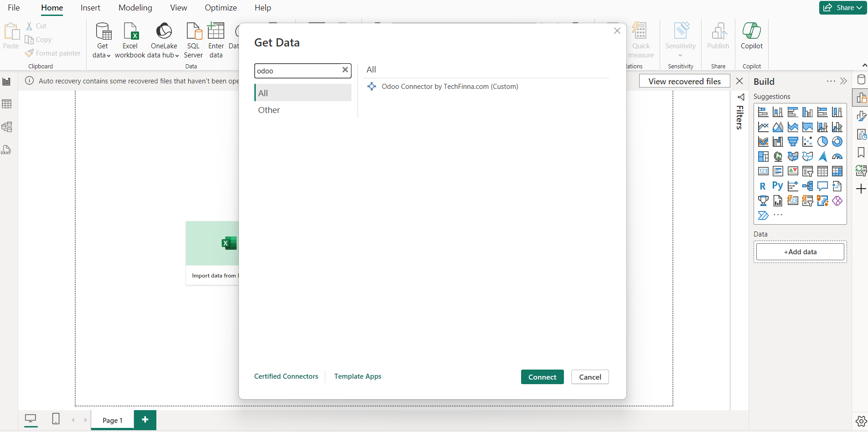Image resolution: width=868 pixels, height=432 pixels.
Task: Select the matrix visual
Action: pos(837,171)
